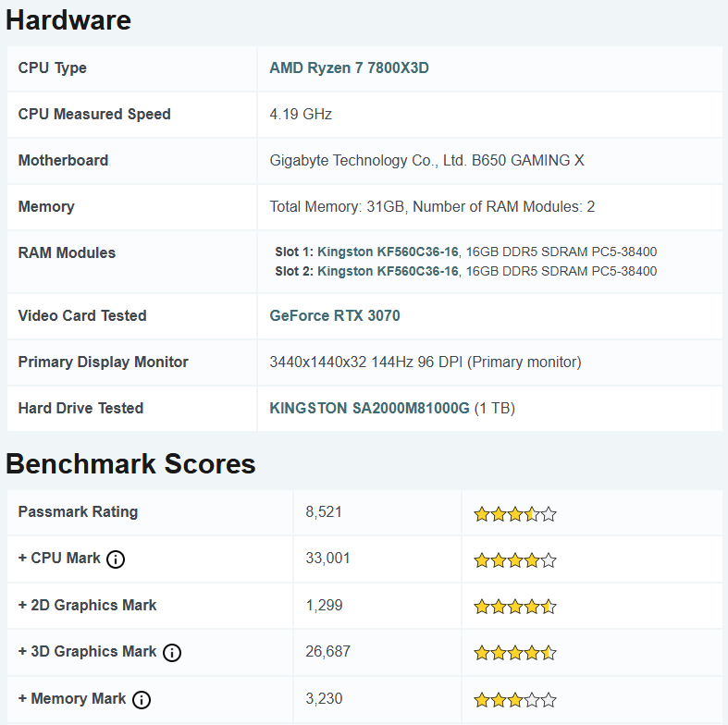This screenshot has width=728, height=725.
Task: Click the CPU Measured Speed label
Action: 94,114
